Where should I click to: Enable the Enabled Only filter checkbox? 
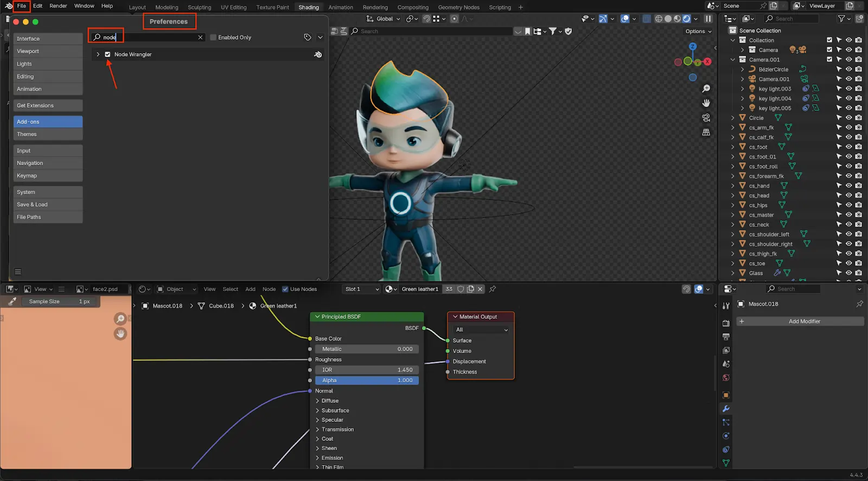click(213, 37)
